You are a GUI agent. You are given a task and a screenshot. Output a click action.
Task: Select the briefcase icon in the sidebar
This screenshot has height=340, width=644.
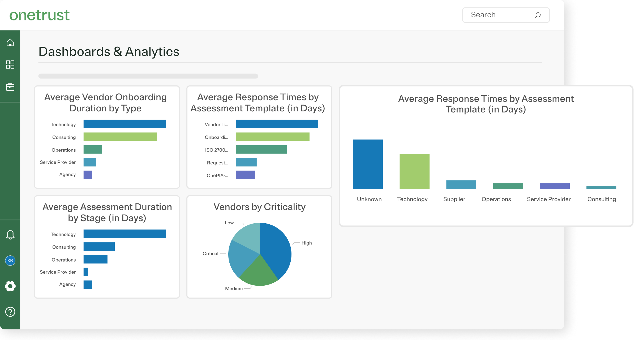coord(10,87)
